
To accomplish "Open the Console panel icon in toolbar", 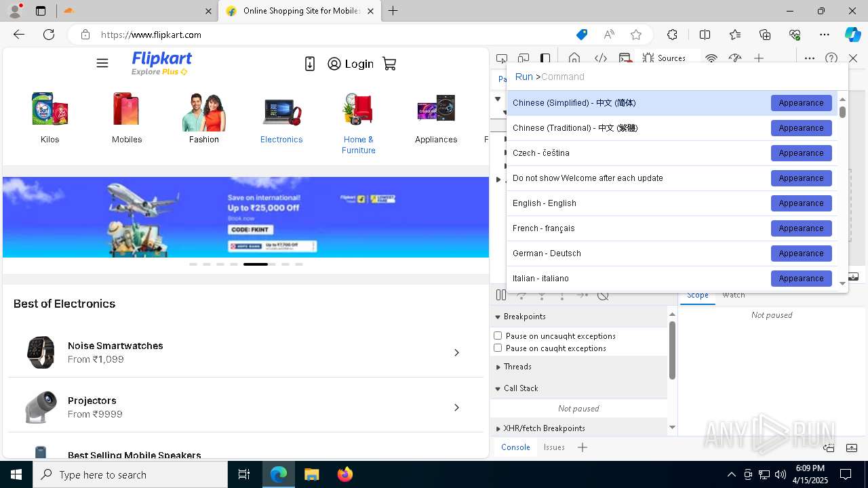I will pyautogui.click(x=625, y=58).
